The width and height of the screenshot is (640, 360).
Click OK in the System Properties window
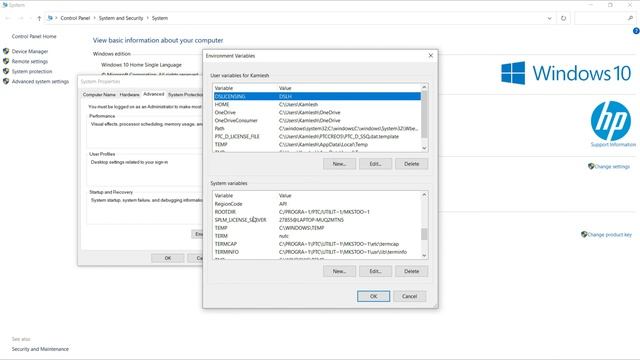pos(168,258)
